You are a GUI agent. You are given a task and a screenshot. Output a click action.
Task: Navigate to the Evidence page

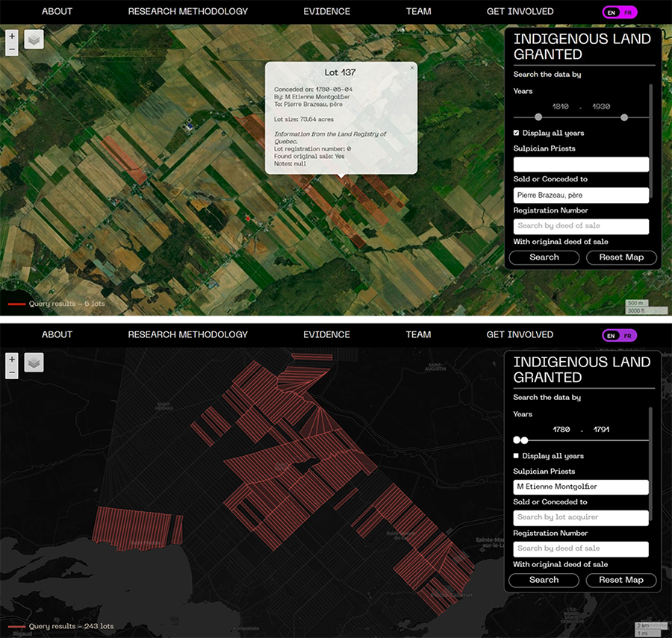click(x=326, y=11)
